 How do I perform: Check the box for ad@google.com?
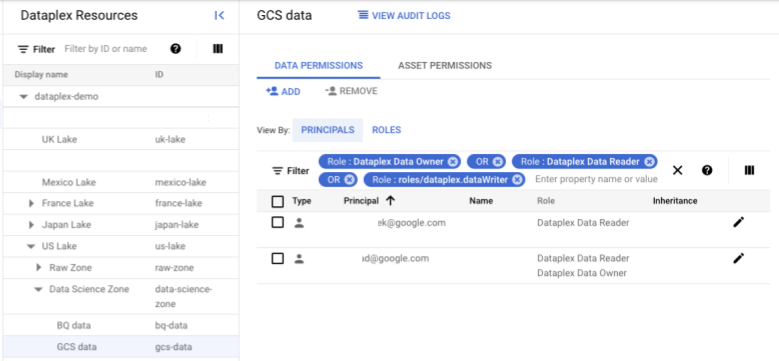point(278,258)
